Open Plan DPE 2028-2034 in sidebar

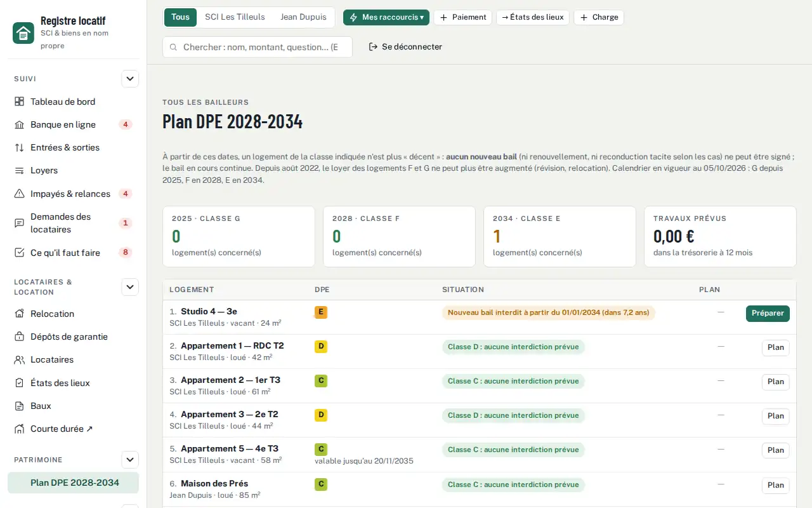(x=73, y=483)
